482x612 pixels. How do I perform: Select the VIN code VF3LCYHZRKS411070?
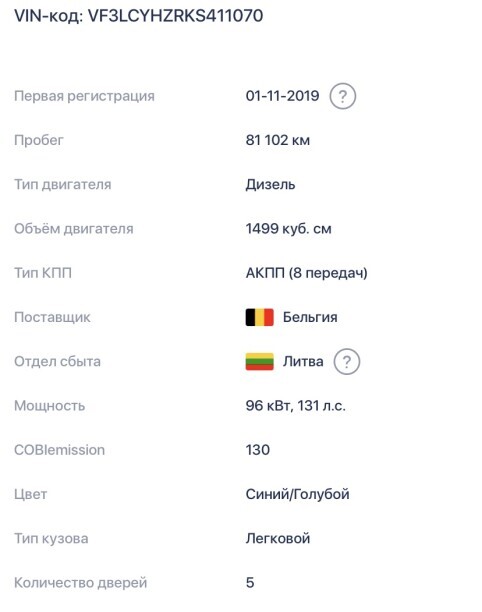tap(176, 16)
